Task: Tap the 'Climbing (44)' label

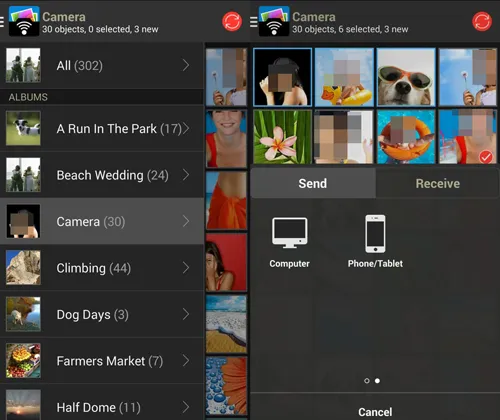Action: click(94, 268)
